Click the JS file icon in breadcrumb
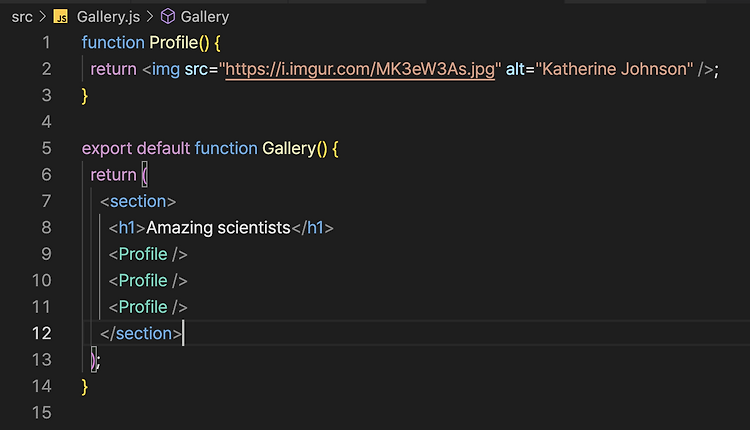The height and width of the screenshot is (430, 750). 61,17
